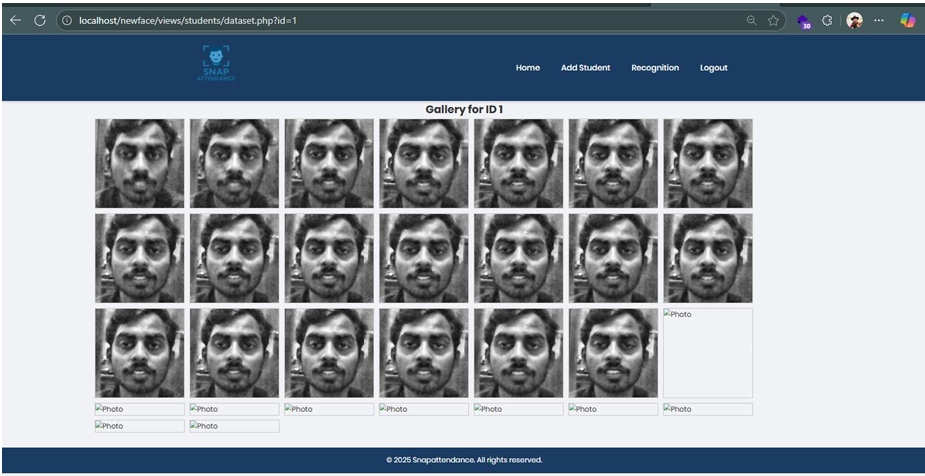Bookmark this page with the star icon
Image resolution: width=925 pixels, height=476 pixels.
pyautogui.click(x=773, y=21)
